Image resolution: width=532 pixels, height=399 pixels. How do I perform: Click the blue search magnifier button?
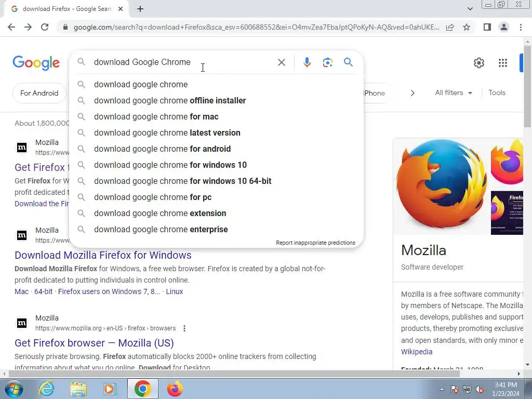(x=348, y=62)
